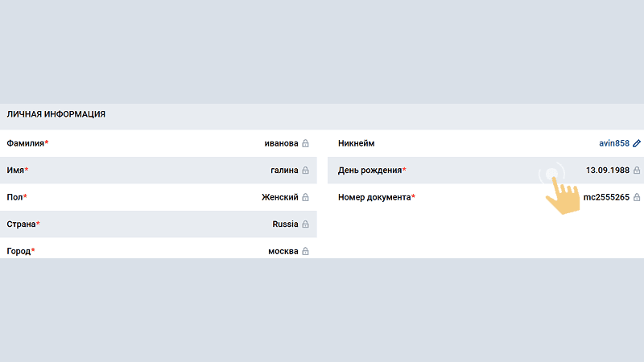Select document number mc2555265
This screenshot has height=362, width=644.
point(606,197)
